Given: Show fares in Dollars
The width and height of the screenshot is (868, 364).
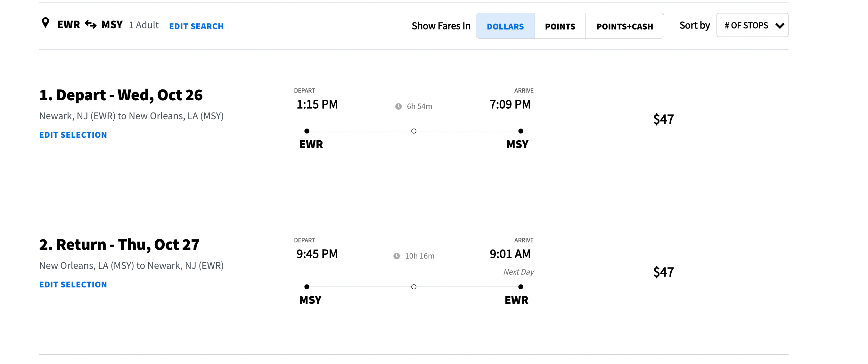Looking at the screenshot, I should pyautogui.click(x=505, y=26).
